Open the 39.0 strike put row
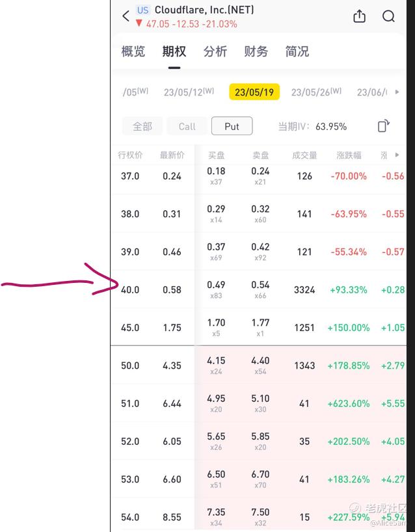 coord(258,252)
